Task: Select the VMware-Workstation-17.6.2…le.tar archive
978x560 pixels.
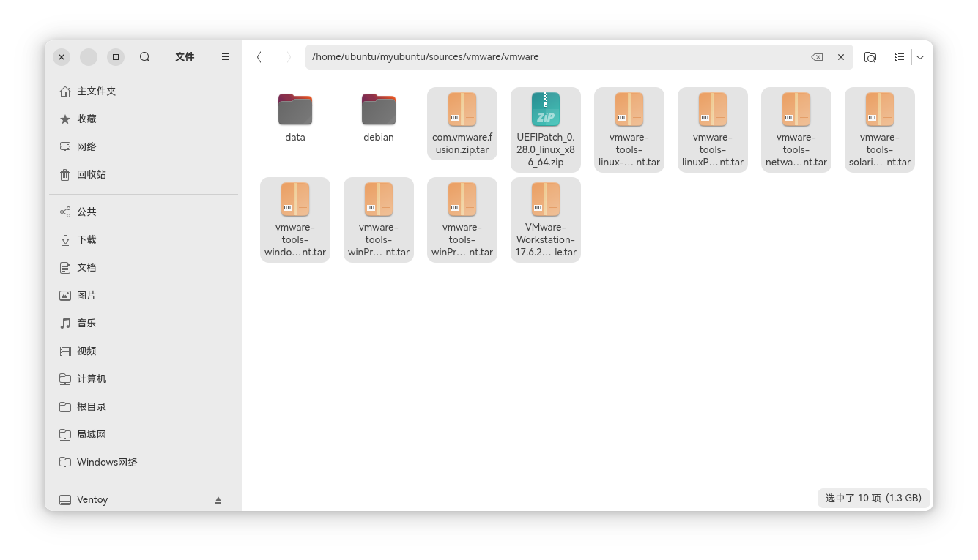Action: 546,220
